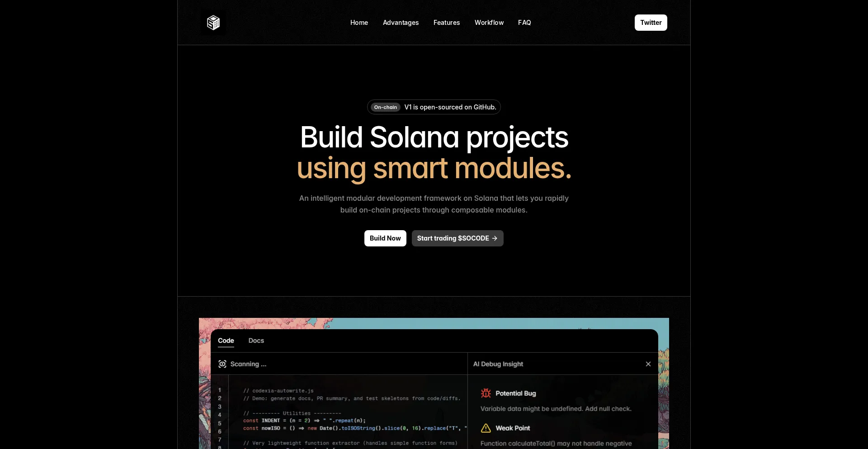Screen dimensions: 868x449
Task: Click the arrow inside Start trading button
Action: tap(495, 238)
